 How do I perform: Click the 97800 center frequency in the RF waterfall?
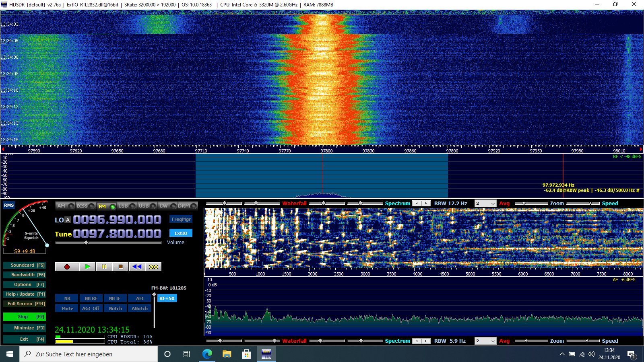pyautogui.click(x=326, y=151)
